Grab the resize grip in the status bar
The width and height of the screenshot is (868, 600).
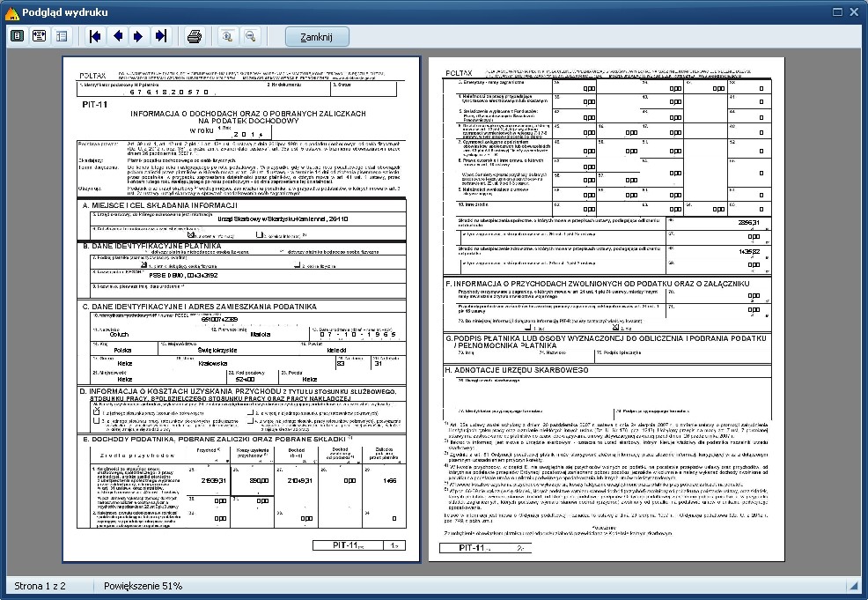[852, 586]
